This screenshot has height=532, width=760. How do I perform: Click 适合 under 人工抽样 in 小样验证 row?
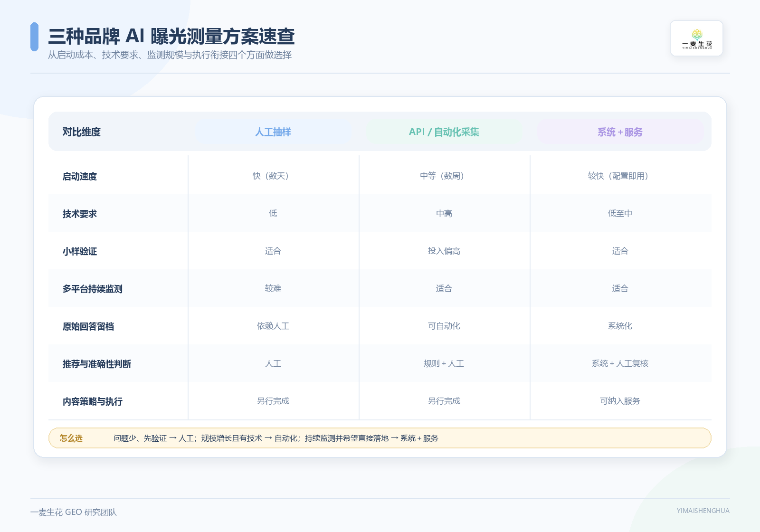[273, 251]
